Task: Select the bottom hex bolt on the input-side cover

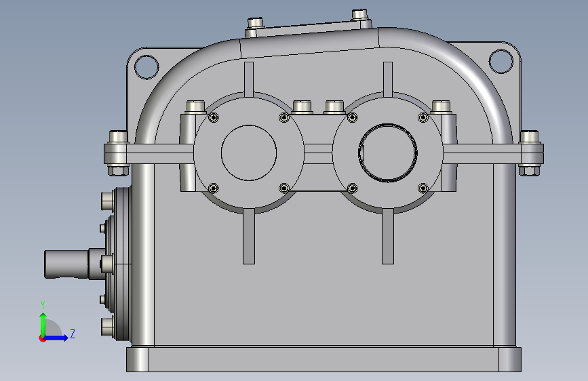Action: (107, 327)
